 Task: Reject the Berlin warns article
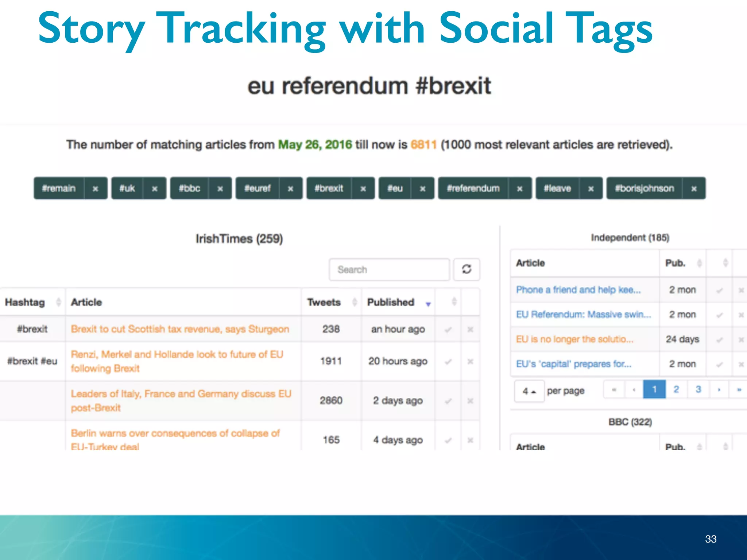(x=470, y=440)
